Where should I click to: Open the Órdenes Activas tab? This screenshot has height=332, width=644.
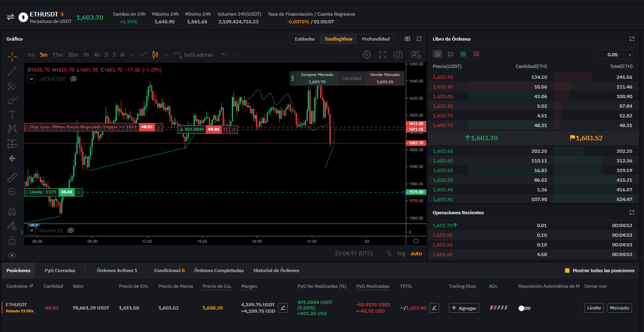pos(117,270)
